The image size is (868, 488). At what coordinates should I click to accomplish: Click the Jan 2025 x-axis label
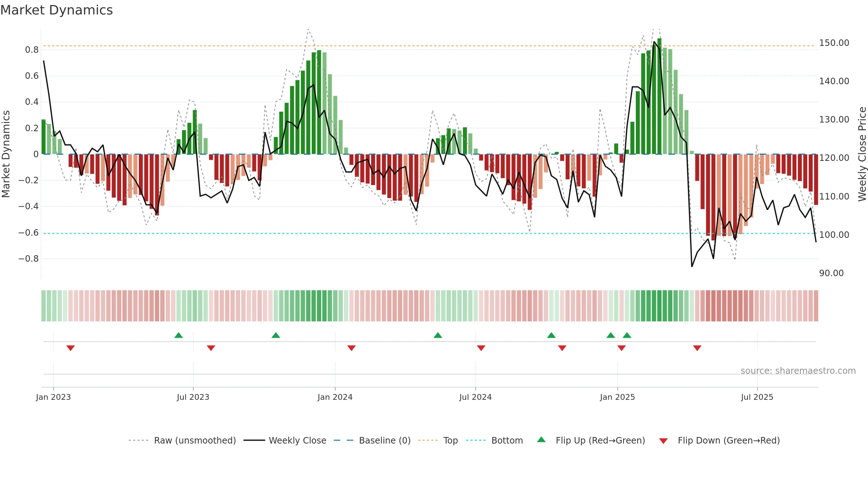pyautogui.click(x=617, y=397)
